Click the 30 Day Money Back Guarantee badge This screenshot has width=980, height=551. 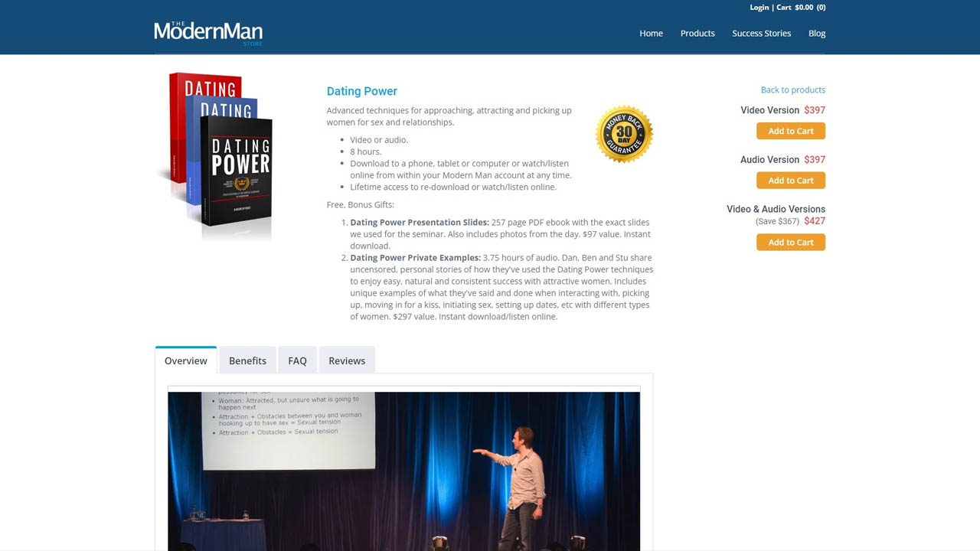[x=623, y=132]
